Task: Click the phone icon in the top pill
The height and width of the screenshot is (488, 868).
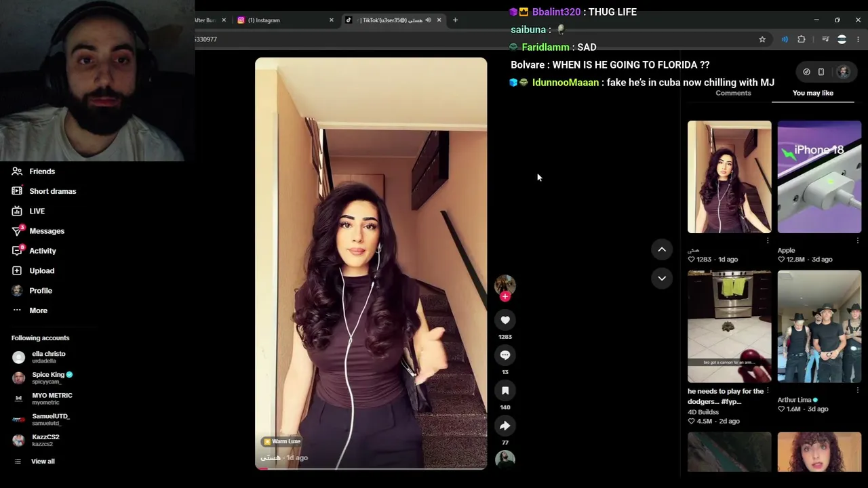Action: tap(821, 72)
